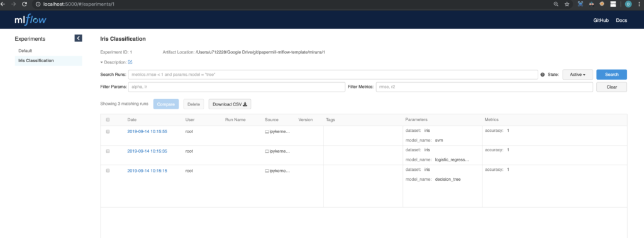Image resolution: width=644 pixels, height=238 pixels.
Task: Click source icon in 10:15:55 run row
Action: click(267, 132)
